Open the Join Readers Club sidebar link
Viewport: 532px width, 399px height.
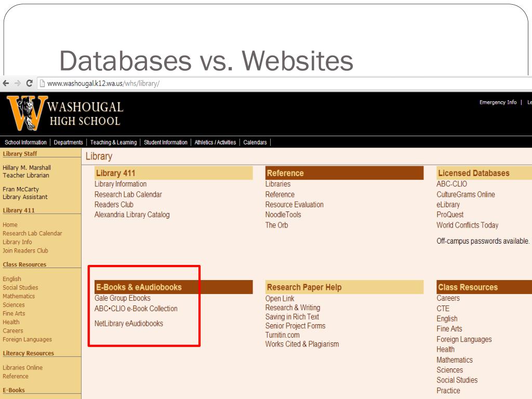pos(25,251)
